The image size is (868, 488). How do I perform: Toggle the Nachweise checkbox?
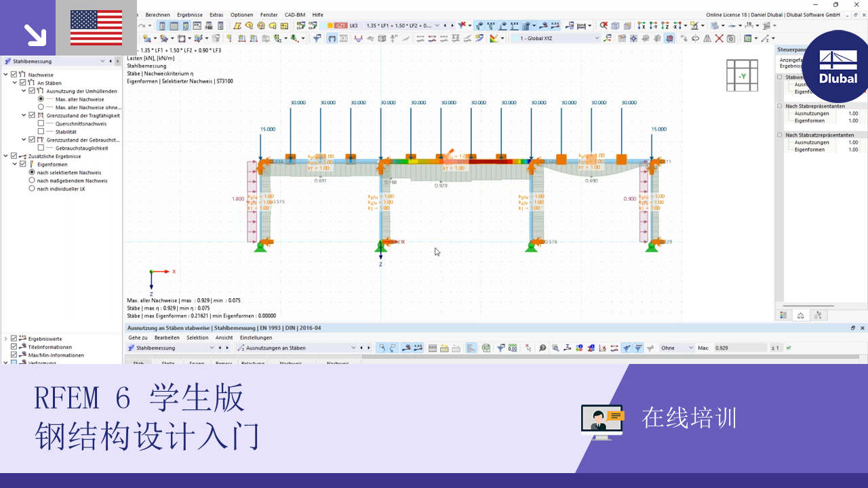pyautogui.click(x=14, y=75)
